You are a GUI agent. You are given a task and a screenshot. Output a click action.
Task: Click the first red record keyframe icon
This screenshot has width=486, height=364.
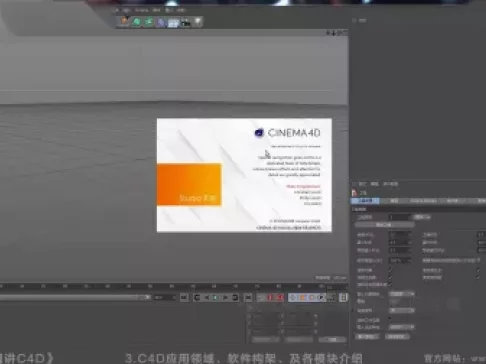tap(270, 297)
